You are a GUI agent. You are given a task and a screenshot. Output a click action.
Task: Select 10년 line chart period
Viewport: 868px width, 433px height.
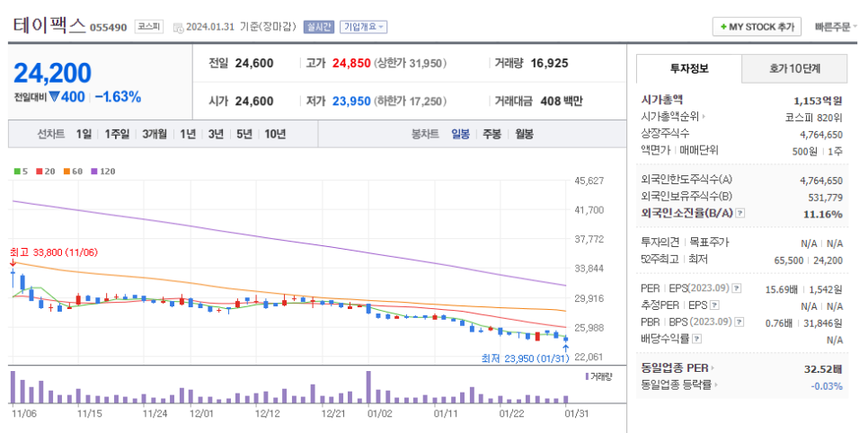tap(275, 134)
